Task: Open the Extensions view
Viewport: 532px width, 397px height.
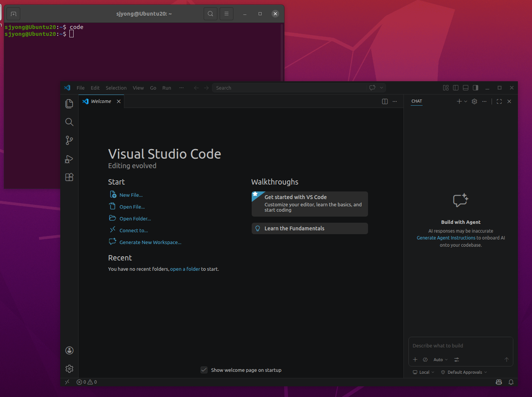Action: pos(69,177)
